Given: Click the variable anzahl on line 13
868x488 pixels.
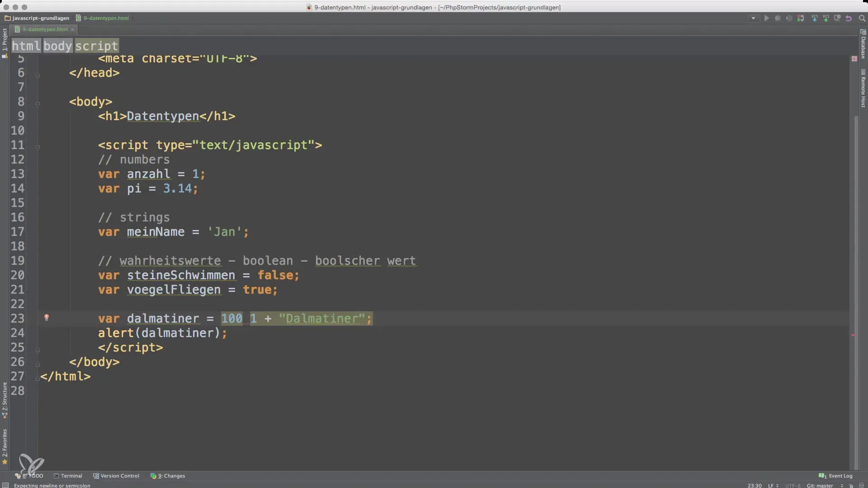Looking at the screenshot, I should 149,174.
